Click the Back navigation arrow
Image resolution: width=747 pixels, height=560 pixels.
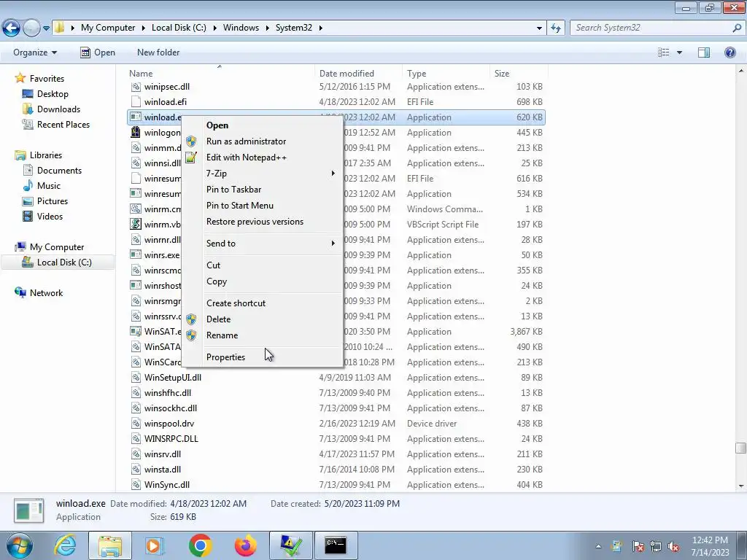tap(12, 28)
